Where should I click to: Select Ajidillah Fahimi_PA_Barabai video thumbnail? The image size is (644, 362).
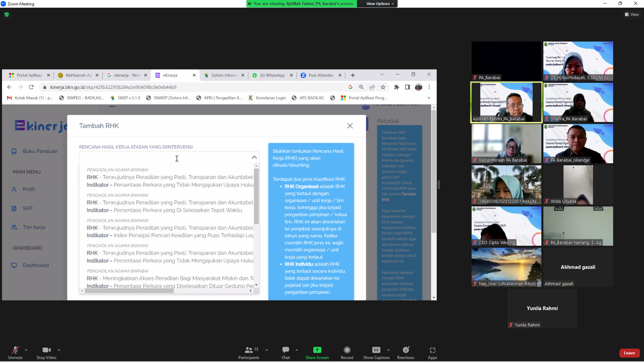click(506, 102)
